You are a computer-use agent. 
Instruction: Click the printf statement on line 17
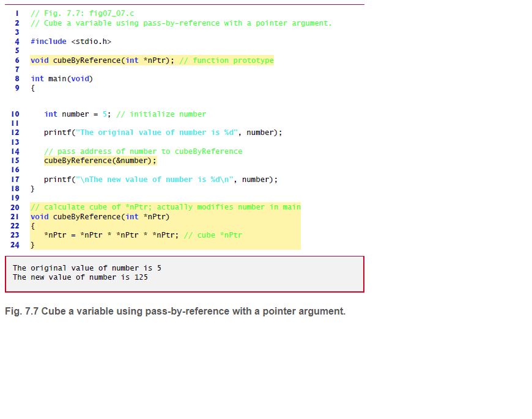(161, 180)
